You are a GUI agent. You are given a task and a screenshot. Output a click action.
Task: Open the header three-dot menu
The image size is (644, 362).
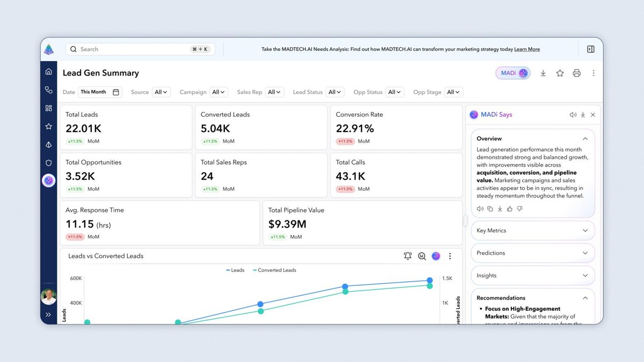pos(594,73)
